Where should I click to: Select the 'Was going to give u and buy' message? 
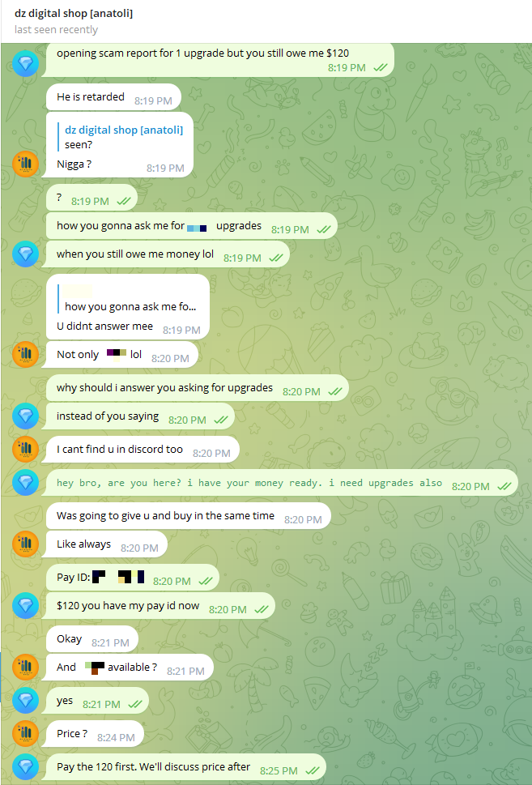click(188, 516)
